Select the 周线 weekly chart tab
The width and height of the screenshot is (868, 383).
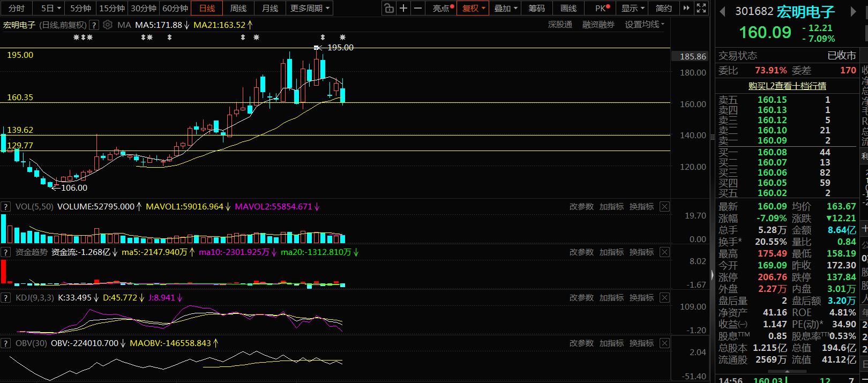pos(238,8)
